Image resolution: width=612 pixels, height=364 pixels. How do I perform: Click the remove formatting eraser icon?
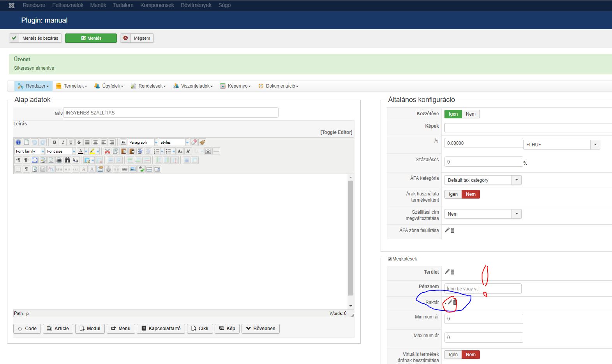(x=194, y=142)
